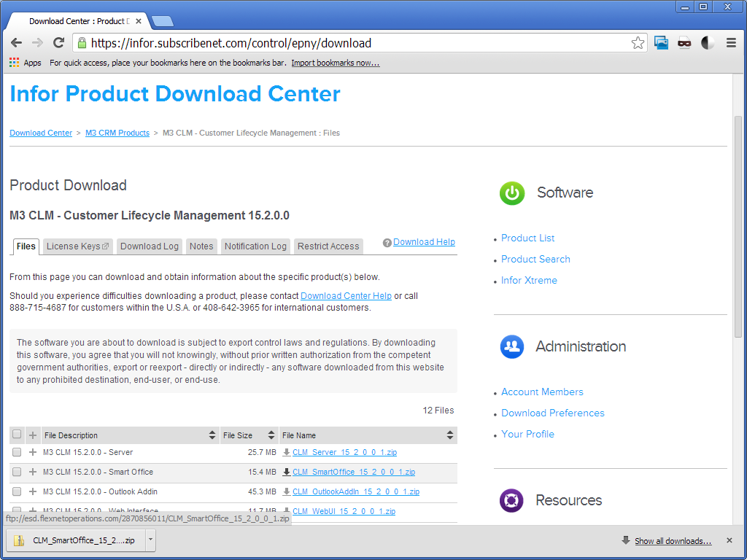This screenshot has height=560, width=747.
Task: Click the Apps grid icon in bookmarks bar
Action: tap(15, 63)
